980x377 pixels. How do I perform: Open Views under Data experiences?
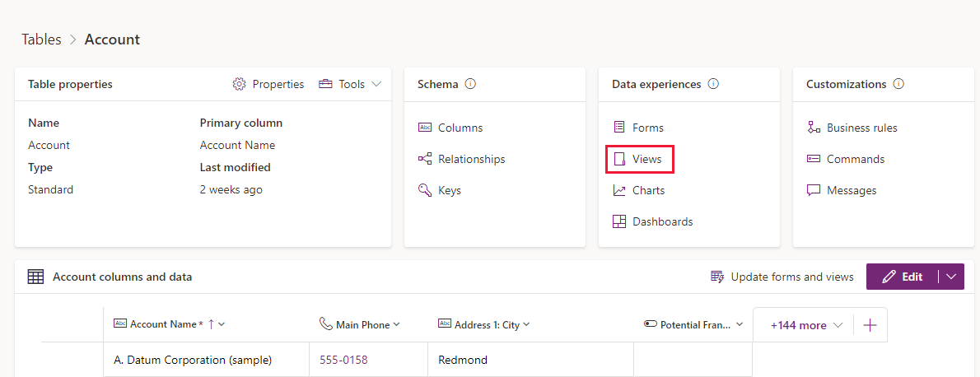[638, 159]
